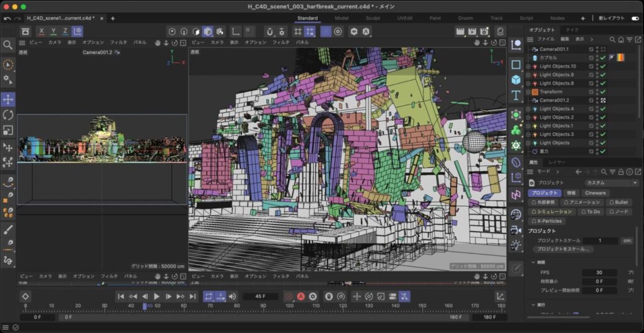The height and width of the screenshot is (333, 644).
Task: Toggle layer checkbox of Camera001.1
Action: (x=591, y=49)
